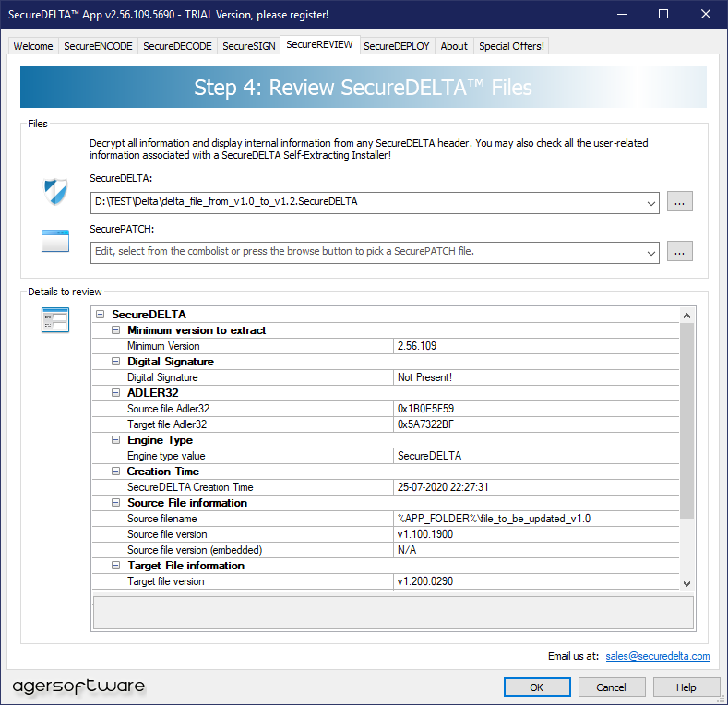Collapse the Creation Time group
The height and width of the screenshot is (705, 728).
[115, 472]
